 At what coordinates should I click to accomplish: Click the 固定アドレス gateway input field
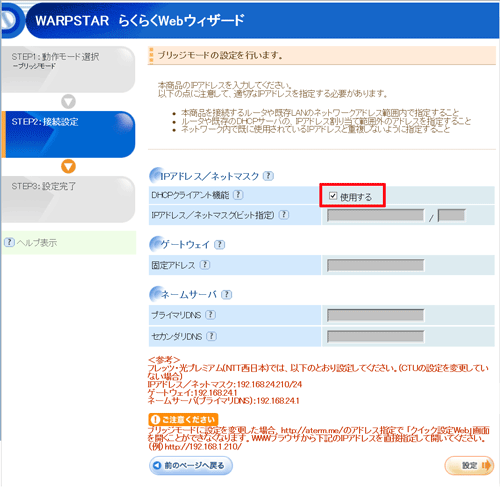(x=375, y=265)
